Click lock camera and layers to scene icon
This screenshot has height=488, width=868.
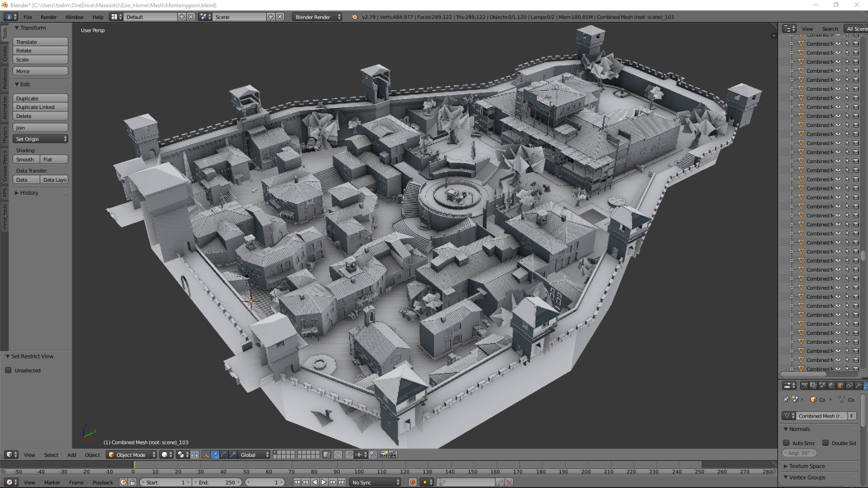(x=327, y=454)
